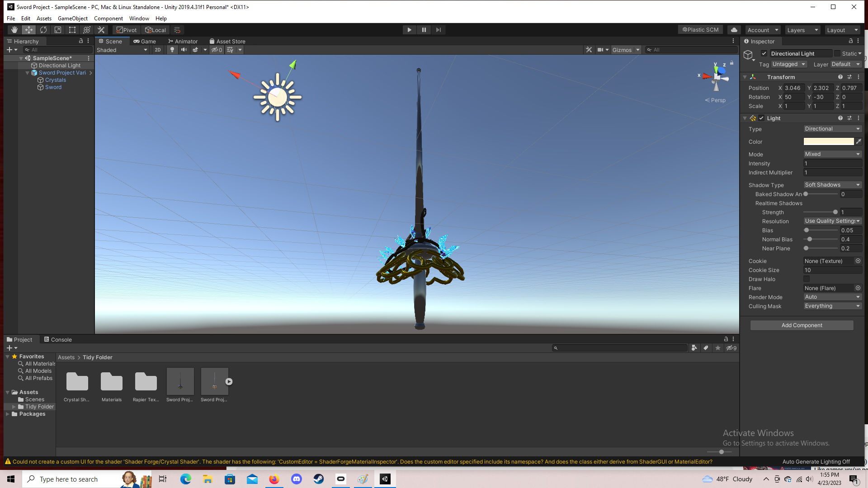The image size is (868, 488).
Task: Collapse the Sword Project Variant tree item
Action: (27, 73)
